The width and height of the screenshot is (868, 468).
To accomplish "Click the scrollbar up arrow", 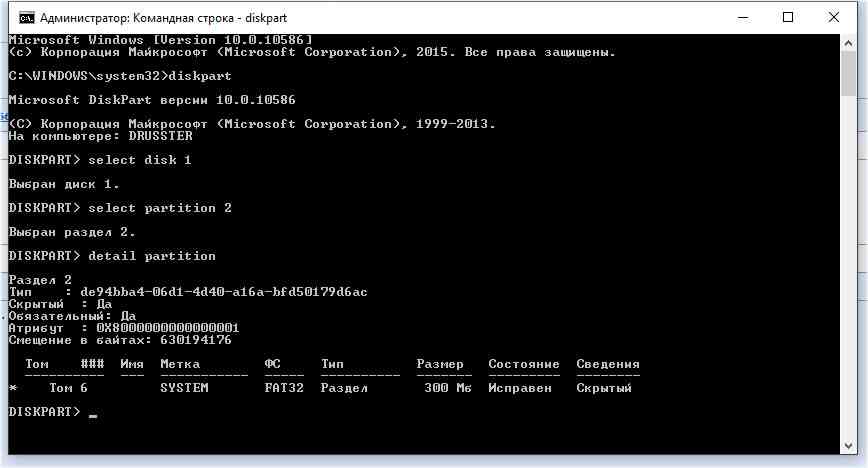I will click(848, 43).
